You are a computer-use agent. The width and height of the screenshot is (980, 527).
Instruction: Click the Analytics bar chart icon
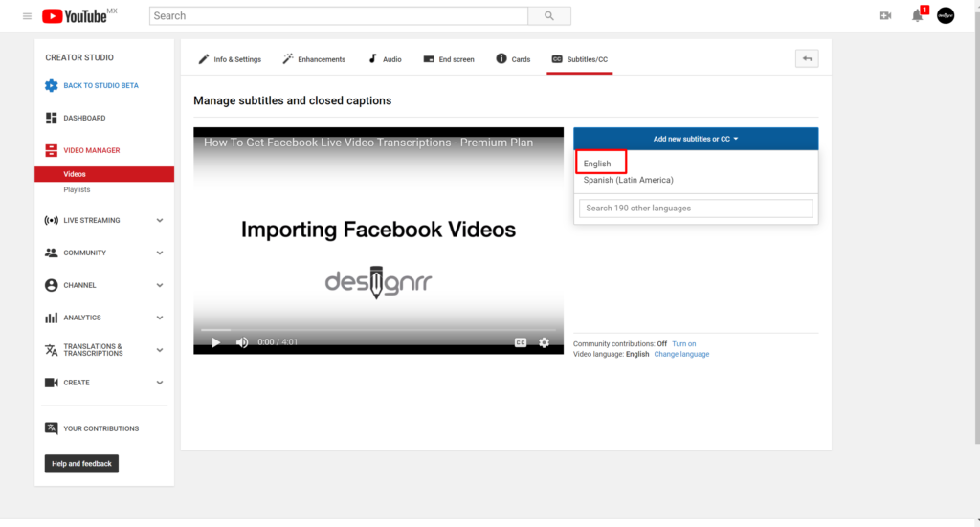point(52,318)
